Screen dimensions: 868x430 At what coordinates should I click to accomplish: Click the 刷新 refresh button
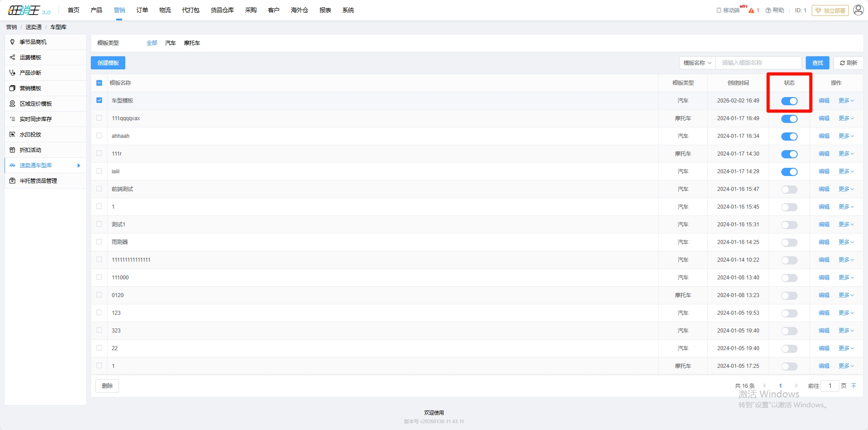coord(848,63)
